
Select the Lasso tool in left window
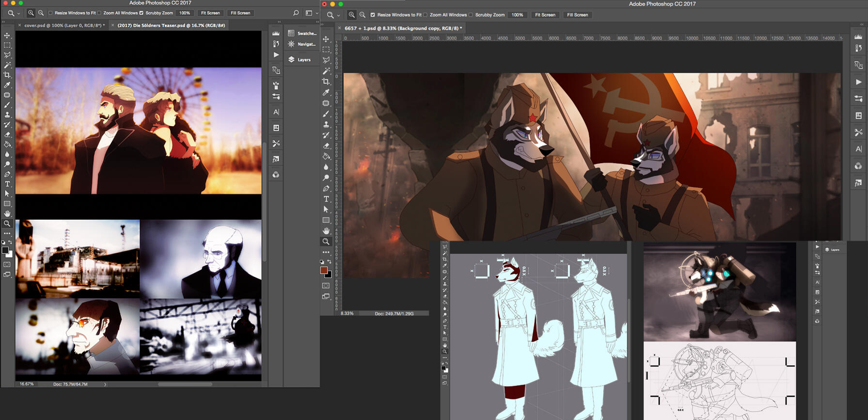tap(7, 55)
